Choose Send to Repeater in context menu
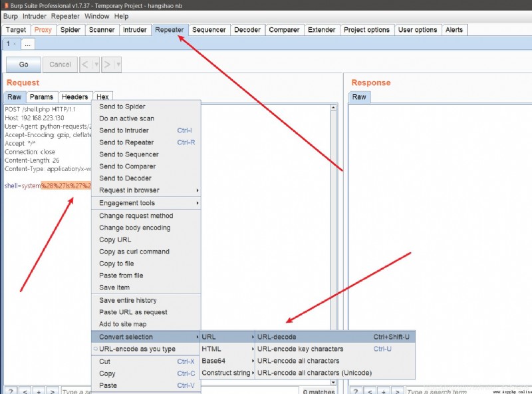Screen dimensions: 532x394 [x=146, y=142]
